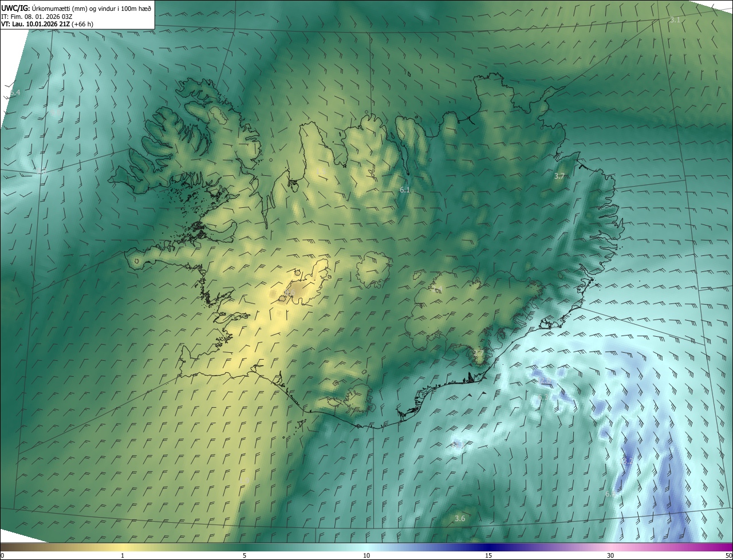Click the 5.4 value label on the map

coord(14,93)
